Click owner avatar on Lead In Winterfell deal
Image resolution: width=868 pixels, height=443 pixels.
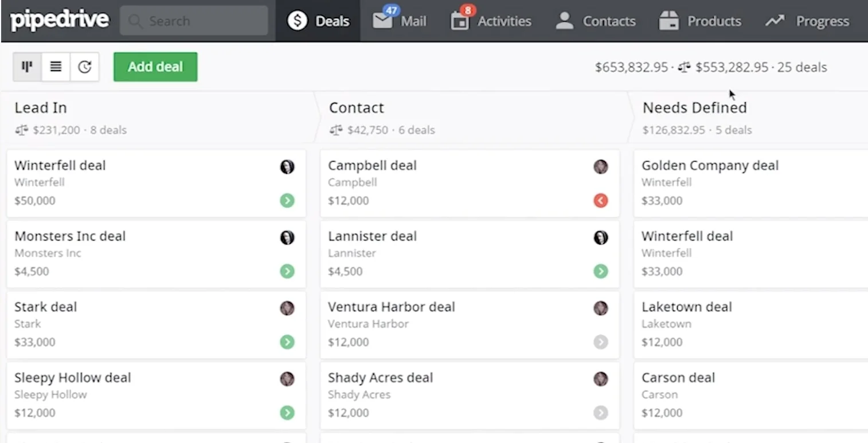tap(287, 167)
